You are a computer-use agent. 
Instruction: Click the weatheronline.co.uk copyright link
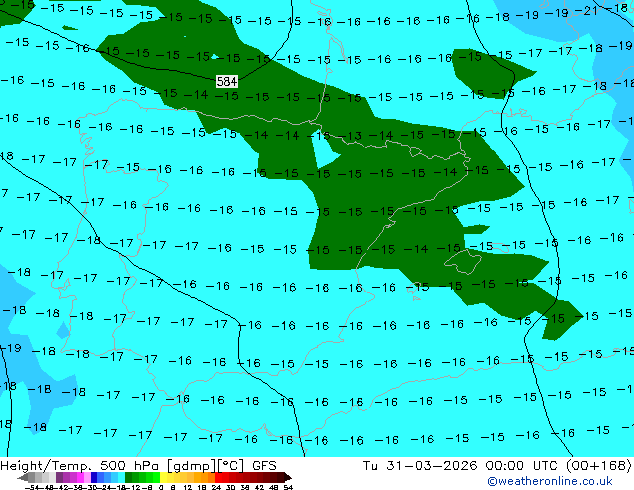550,481
